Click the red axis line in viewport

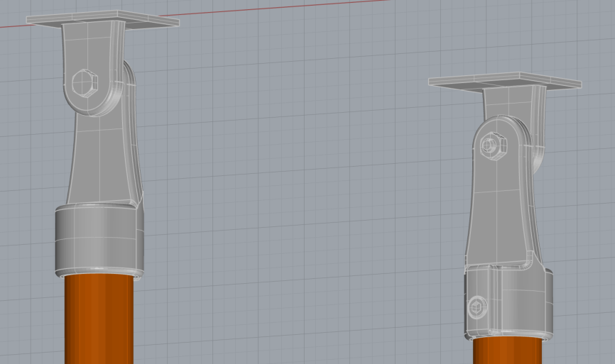pyautogui.click(x=213, y=11)
